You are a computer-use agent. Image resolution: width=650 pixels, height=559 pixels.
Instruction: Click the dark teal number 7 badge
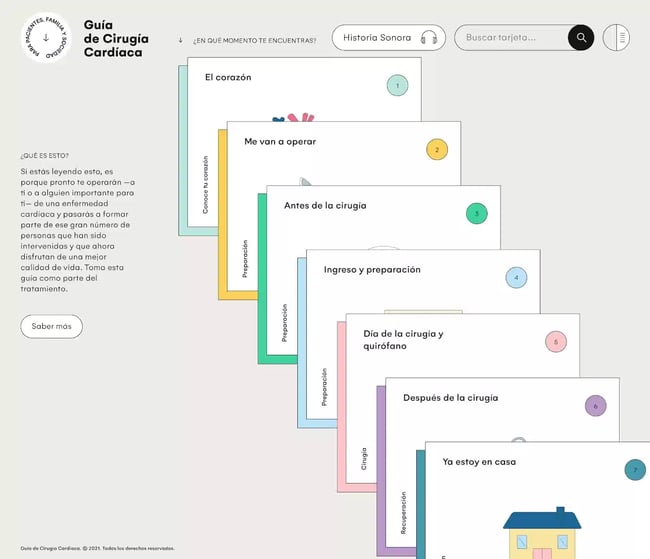(x=635, y=470)
